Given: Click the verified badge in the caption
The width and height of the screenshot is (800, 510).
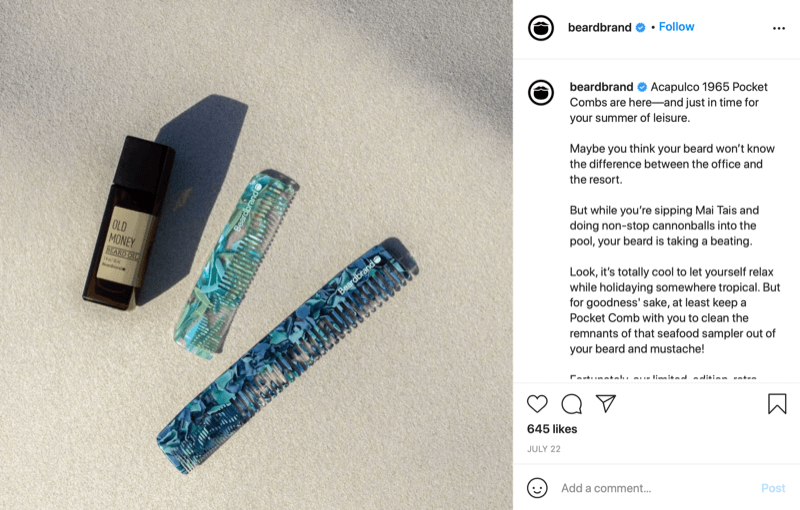Looking at the screenshot, I should 642,87.
